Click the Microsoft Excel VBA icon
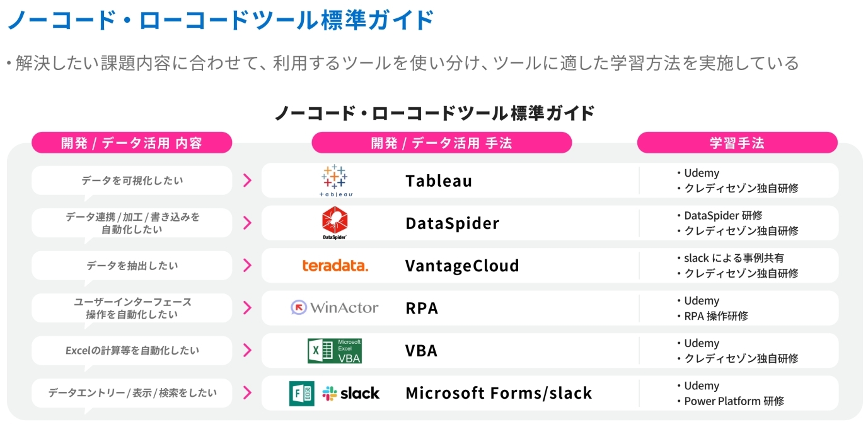 pos(335,351)
